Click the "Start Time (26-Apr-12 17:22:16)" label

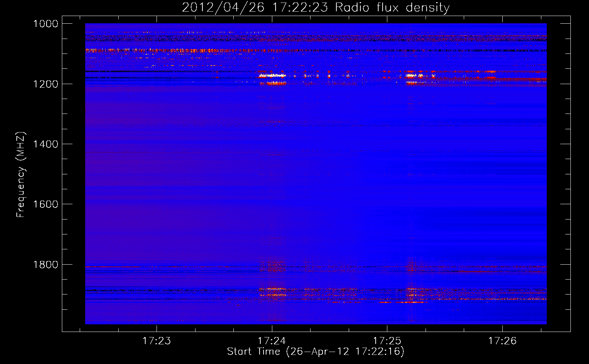pyautogui.click(x=316, y=351)
